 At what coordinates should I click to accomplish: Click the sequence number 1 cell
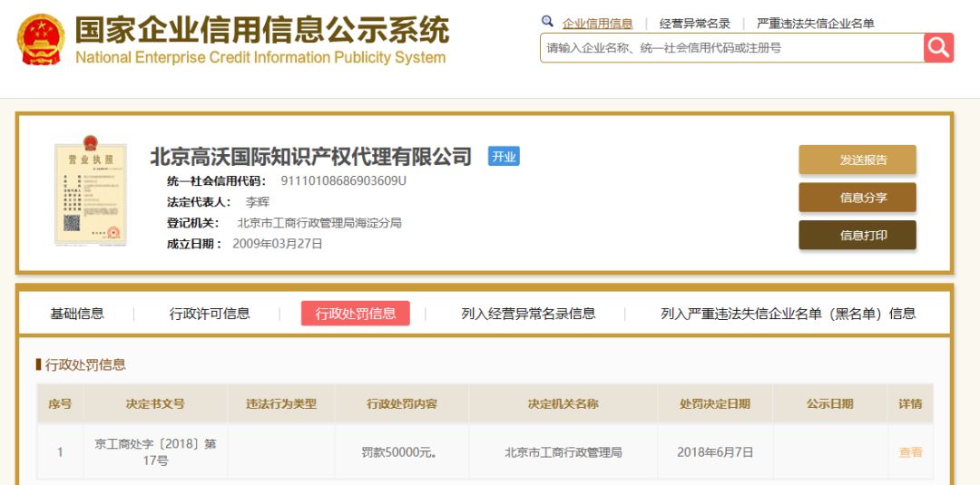[x=60, y=452]
